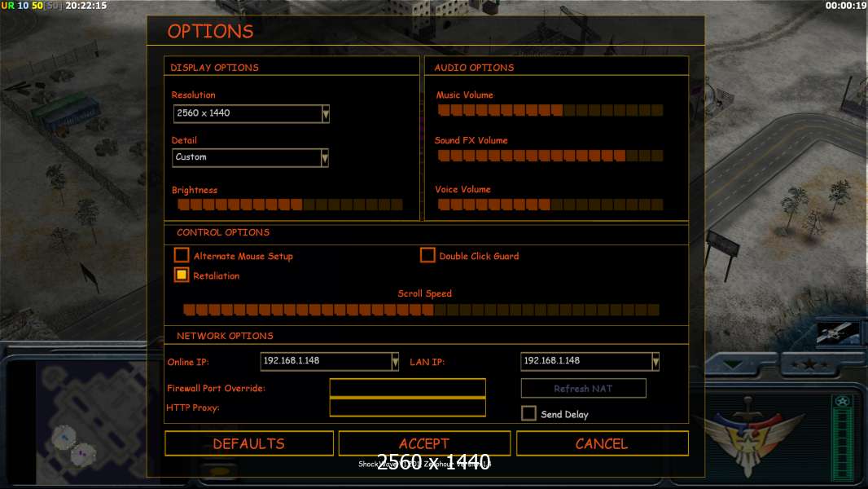
Task: Click the green power meter star icon
Action: pyautogui.click(x=843, y=401)
